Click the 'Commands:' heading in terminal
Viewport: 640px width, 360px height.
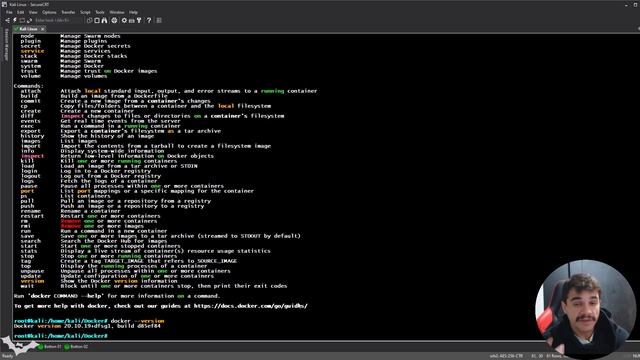[28, 86]
